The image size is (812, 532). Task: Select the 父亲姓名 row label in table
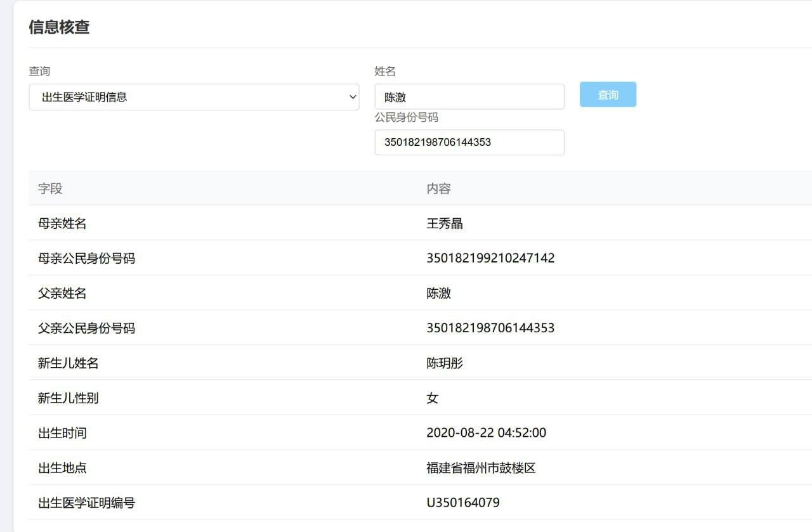[x=62, y=293]
